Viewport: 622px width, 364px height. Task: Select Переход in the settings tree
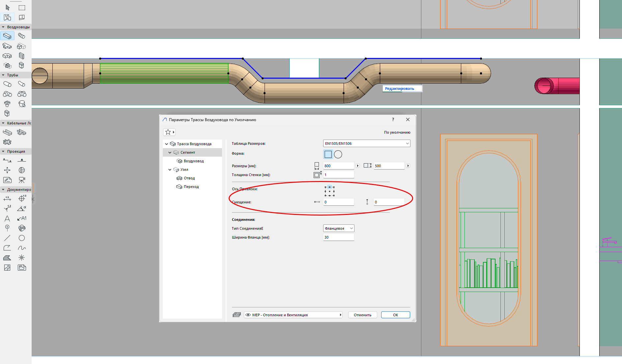(191, 187)
